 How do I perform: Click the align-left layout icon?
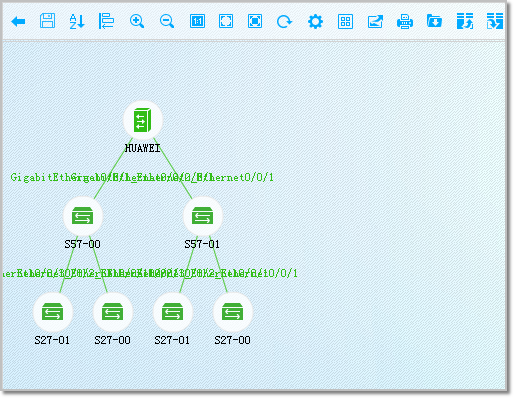click(x=106, y=21)
